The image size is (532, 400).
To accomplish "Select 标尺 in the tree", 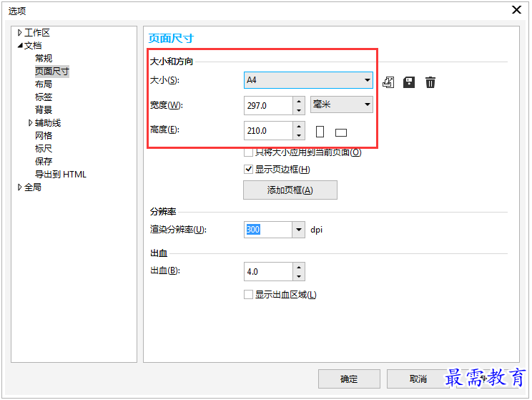I will click(44, 149).
